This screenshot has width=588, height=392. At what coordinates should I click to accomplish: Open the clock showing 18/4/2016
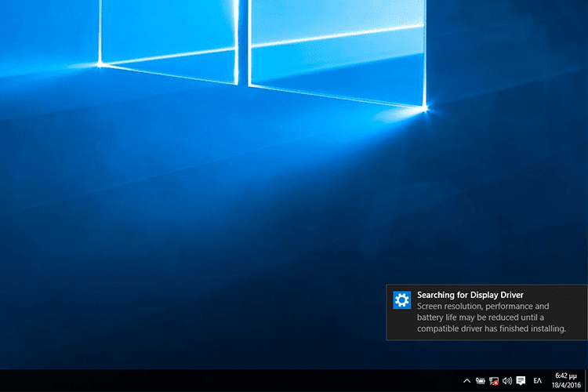coord(566,380)
